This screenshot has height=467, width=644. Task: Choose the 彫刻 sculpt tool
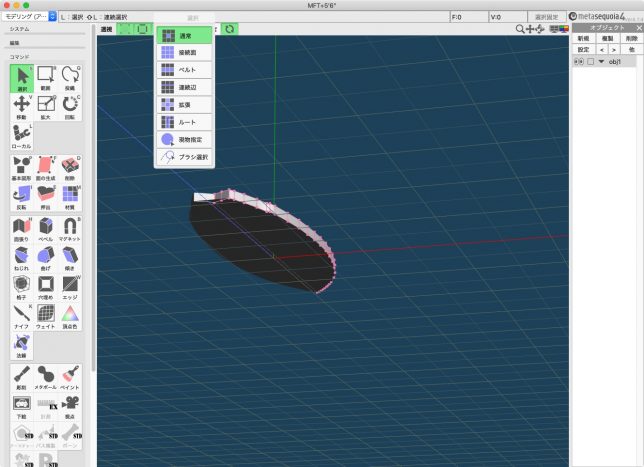click(22, 377)
